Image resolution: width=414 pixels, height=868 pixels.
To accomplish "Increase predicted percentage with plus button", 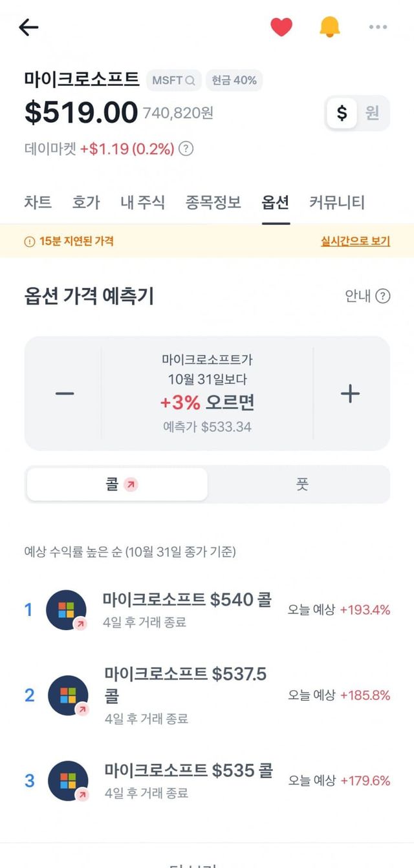I will click(x=350, y=394).
